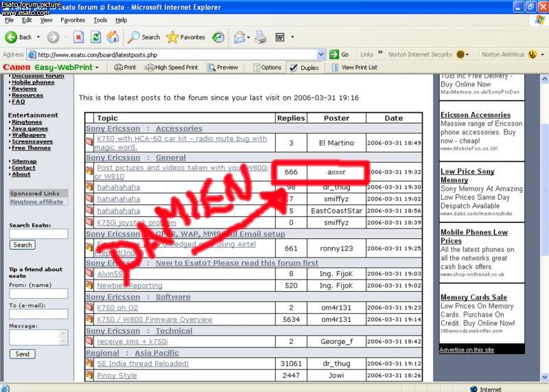The height and width of the screenshot is (392, 549).
Task: Click folder icon beside Pinoy Style
Action: pyautogui.click(x=89, y=376)
